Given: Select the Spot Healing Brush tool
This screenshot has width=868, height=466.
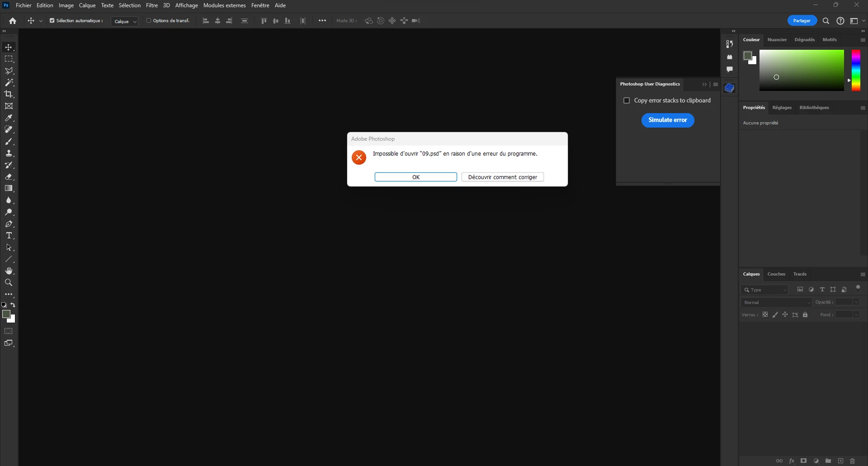Looking at the screenshot, I should (x=9, y=130).
